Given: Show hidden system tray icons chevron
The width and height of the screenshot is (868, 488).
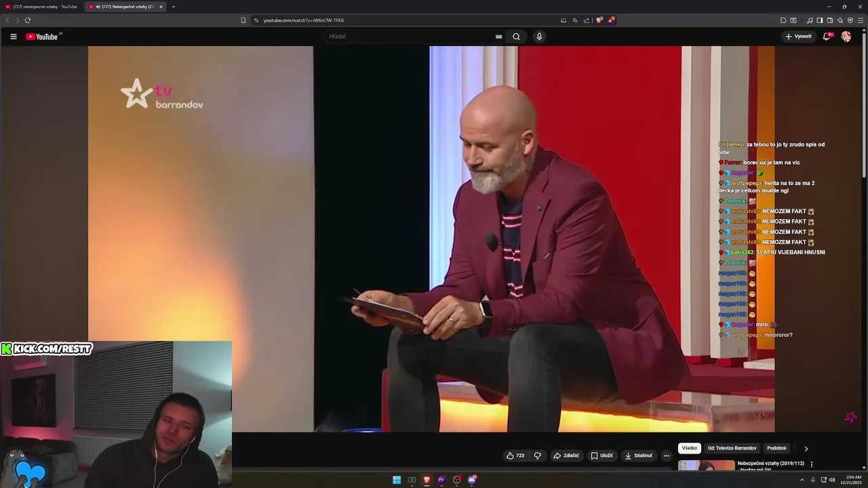Looking at the screenshot, I should click(802, 480).
